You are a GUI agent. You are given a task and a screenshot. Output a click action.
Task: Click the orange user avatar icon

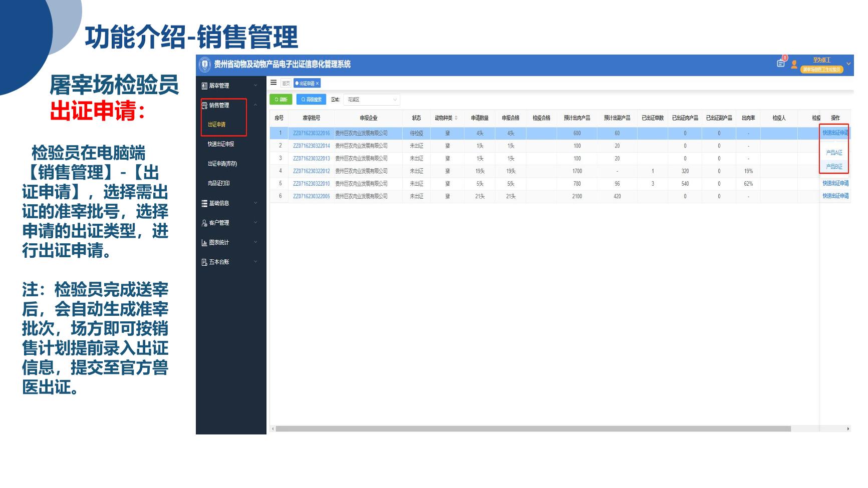click(x=794, y=65)
